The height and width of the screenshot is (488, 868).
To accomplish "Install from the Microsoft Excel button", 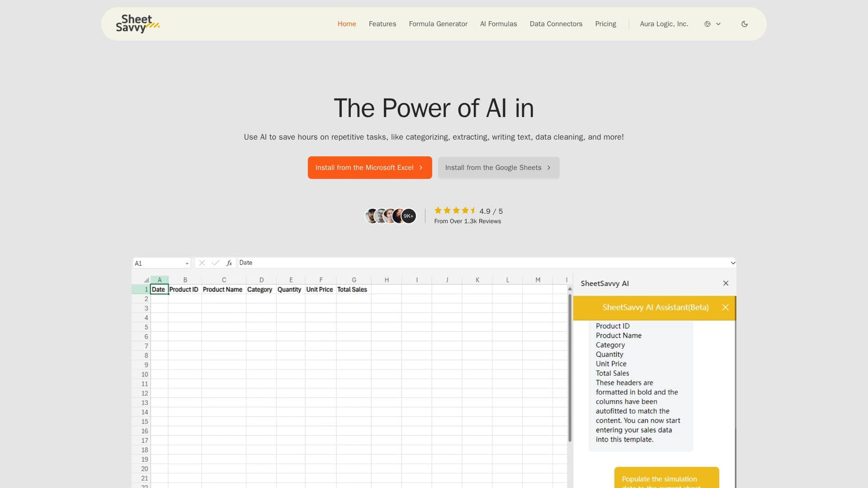I will coord(370,168).
